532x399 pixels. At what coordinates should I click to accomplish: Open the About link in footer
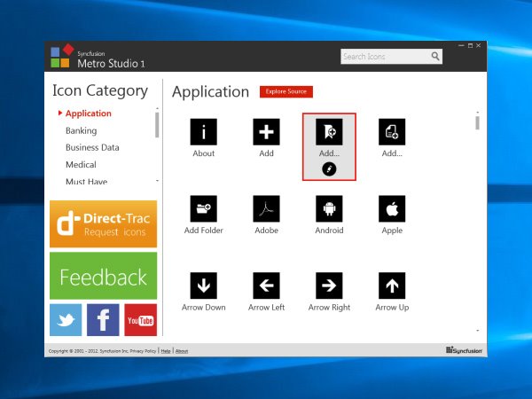coord(182,351)
